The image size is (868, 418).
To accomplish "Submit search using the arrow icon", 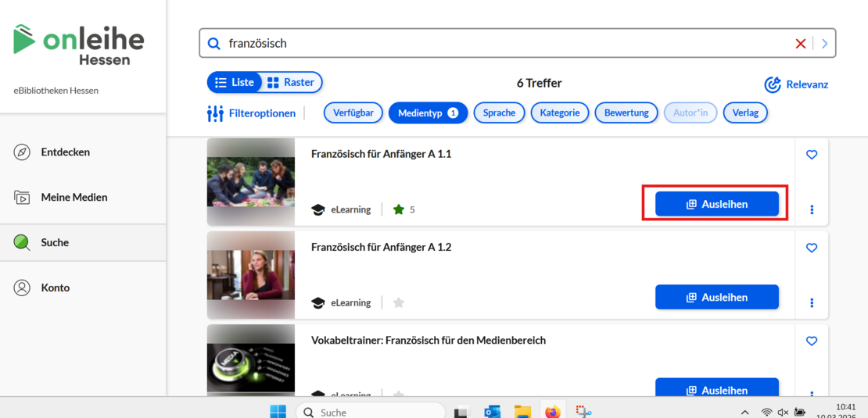I will tap(824, 44).
